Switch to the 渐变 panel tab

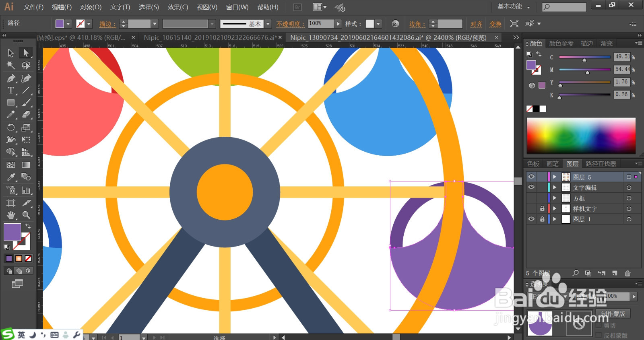(607, 43)
